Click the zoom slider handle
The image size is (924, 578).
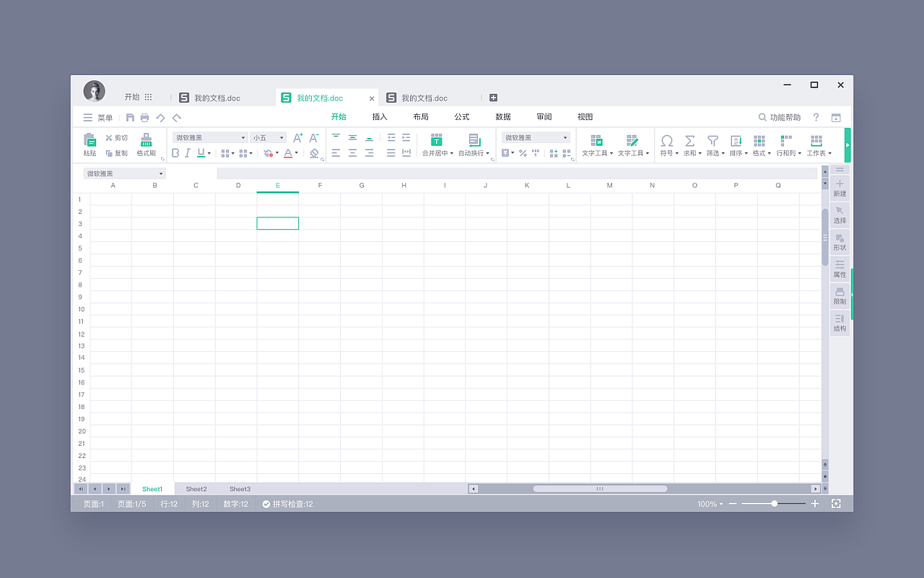click(x=774, y=504)
